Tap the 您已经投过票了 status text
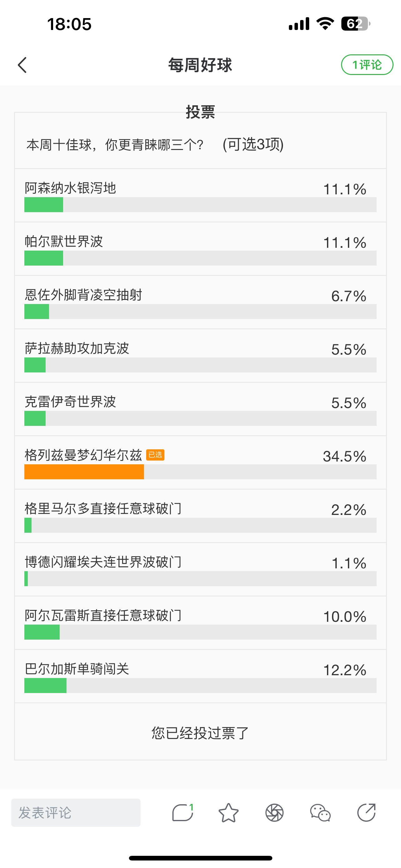 pyautogui.click(x=200, y=733)
